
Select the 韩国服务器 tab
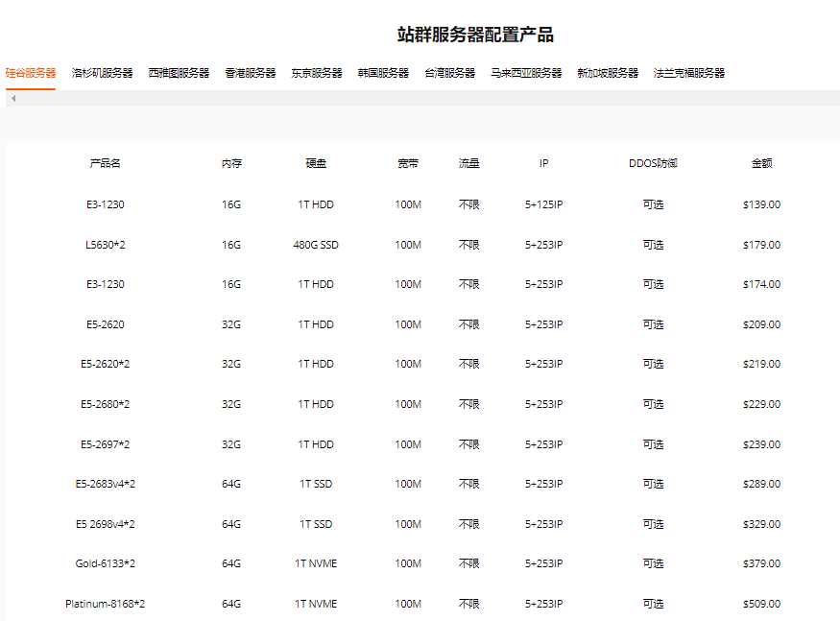383,73
